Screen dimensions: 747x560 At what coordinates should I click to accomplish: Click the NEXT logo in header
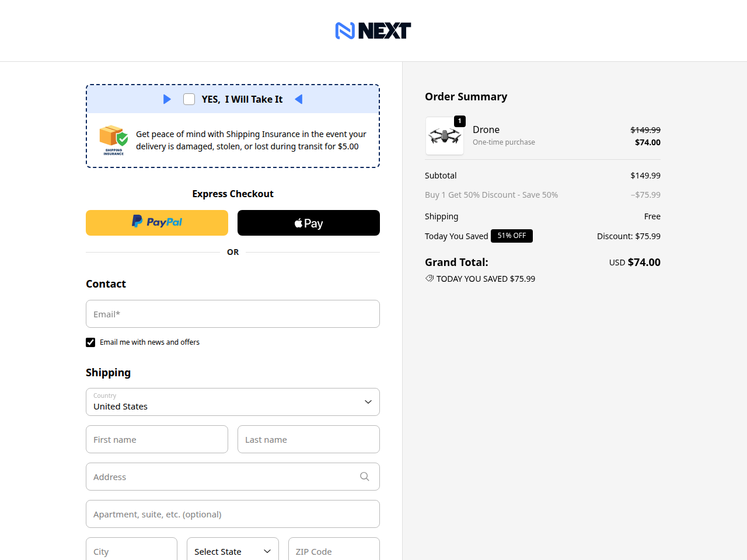point(373,30)
